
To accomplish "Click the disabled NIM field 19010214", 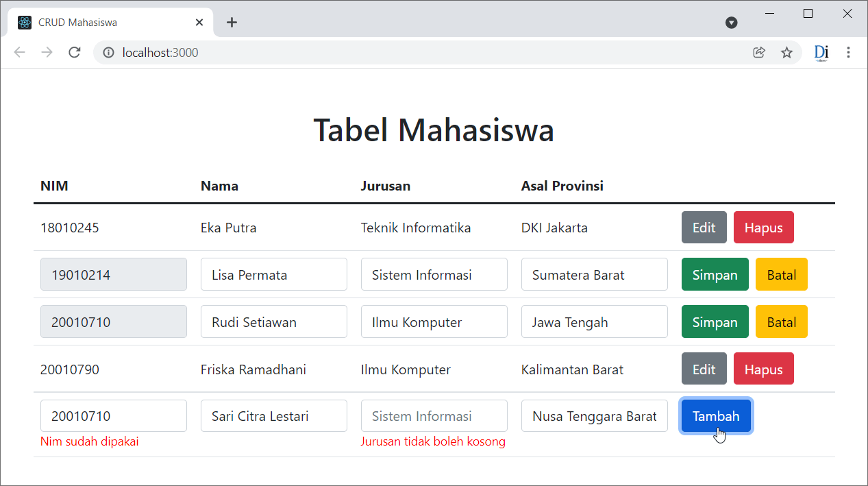I will pyautogui.click(x=114, y=275).
